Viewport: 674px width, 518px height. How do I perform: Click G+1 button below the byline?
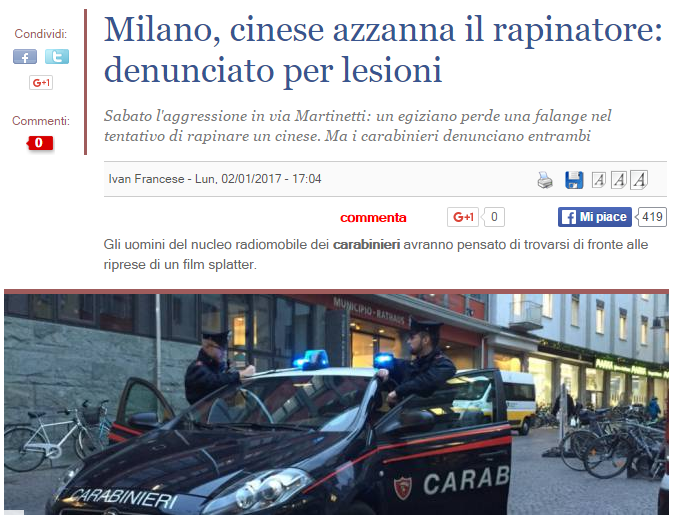463,217
